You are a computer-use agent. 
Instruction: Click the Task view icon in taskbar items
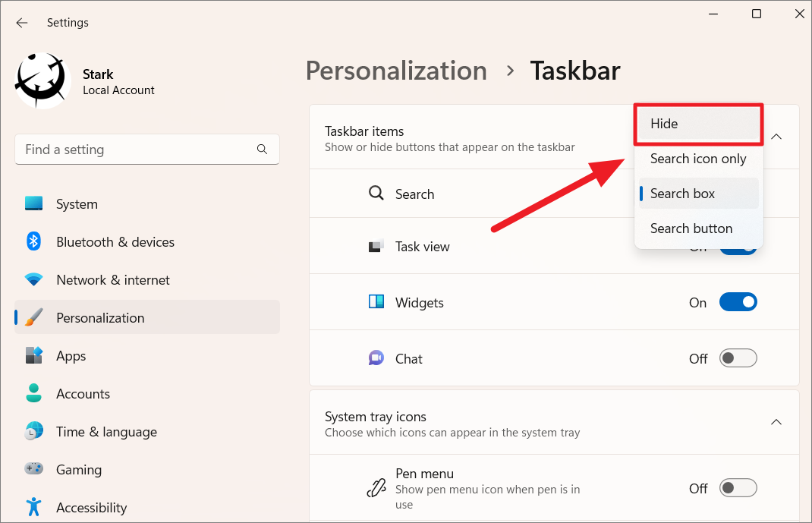click(x=376, y=246)
